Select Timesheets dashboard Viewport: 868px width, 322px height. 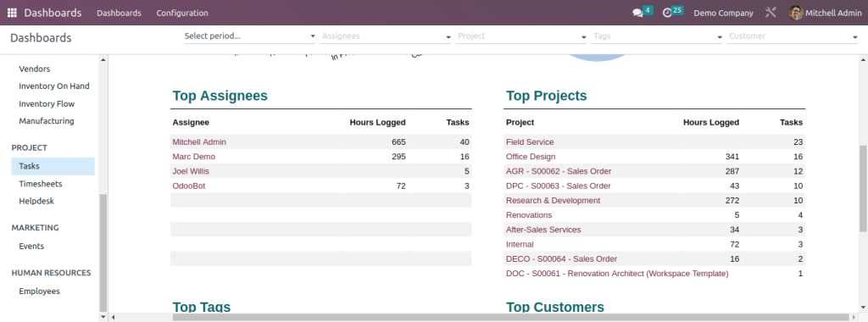[41, 184]
